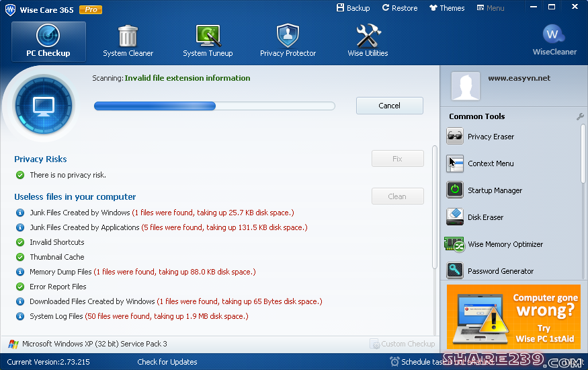Select the Memory Dump Files row
This screenshot has height=370, width=588.
click(x=136, y=272)
